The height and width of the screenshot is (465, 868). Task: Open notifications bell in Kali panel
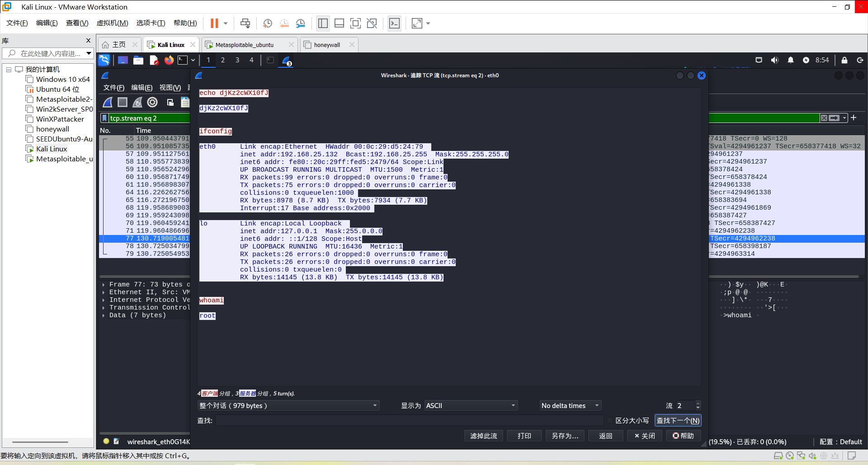791,60
